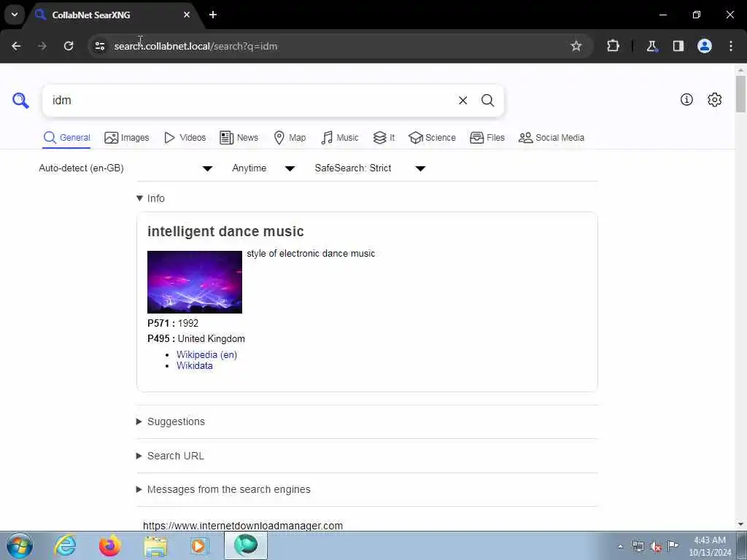Switch to It search tab
Image resolution: width=747 pixels, height=560 pixels.
[384, 138]
